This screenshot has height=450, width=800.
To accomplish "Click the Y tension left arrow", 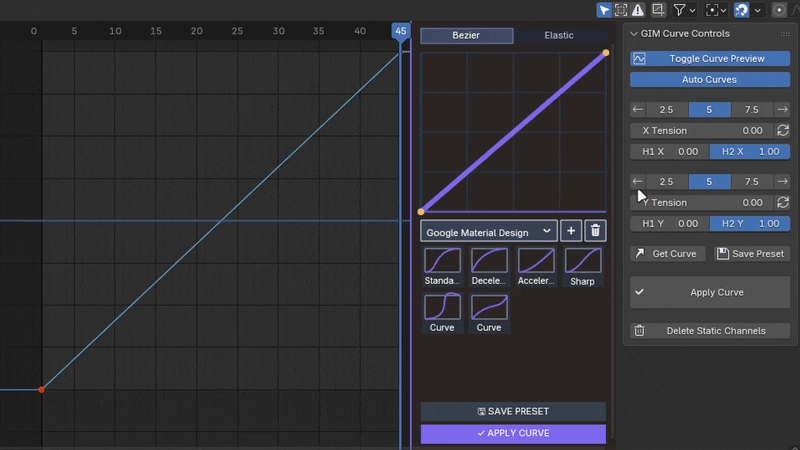I will click(637, 182).
